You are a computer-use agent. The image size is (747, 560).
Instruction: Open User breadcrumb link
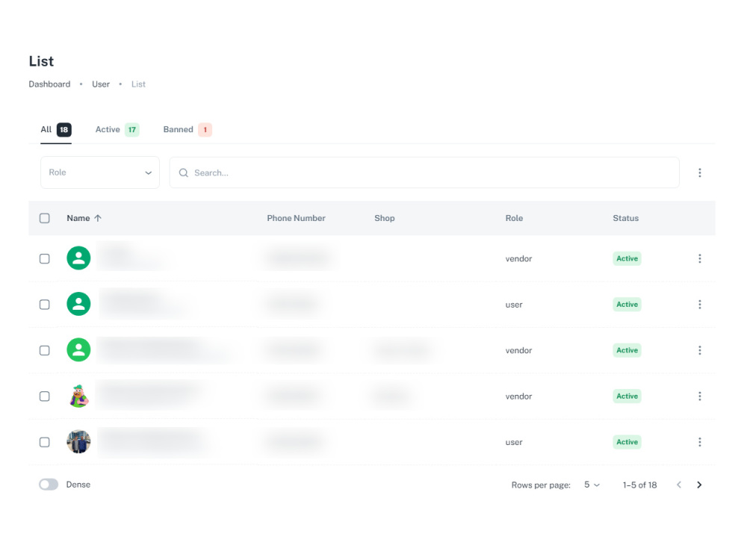101,84
